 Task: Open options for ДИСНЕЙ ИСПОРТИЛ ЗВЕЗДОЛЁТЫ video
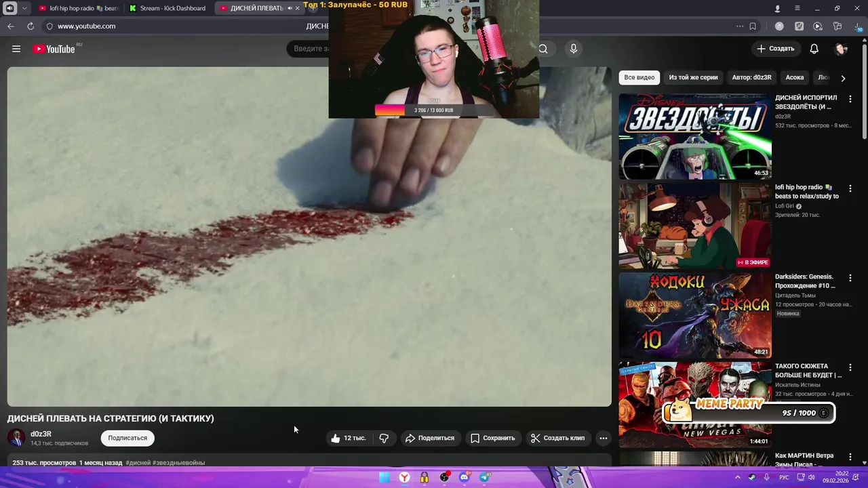[850, 99]
